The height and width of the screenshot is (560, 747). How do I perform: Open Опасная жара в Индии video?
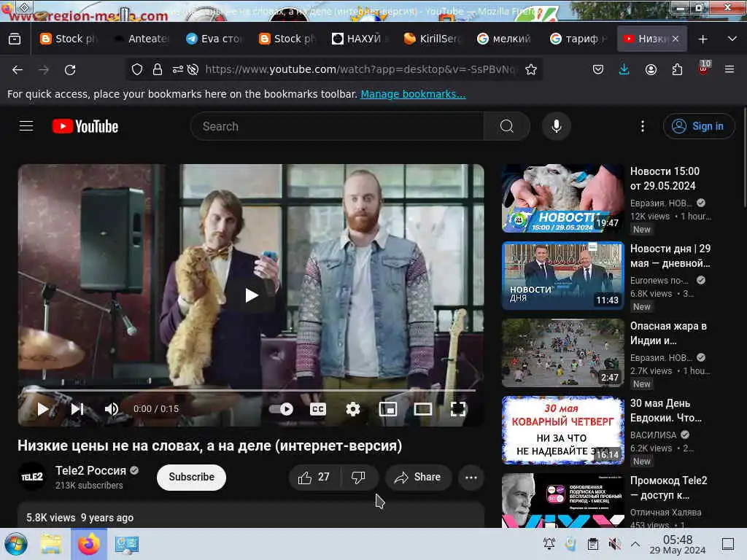click(x=562, y=353)
